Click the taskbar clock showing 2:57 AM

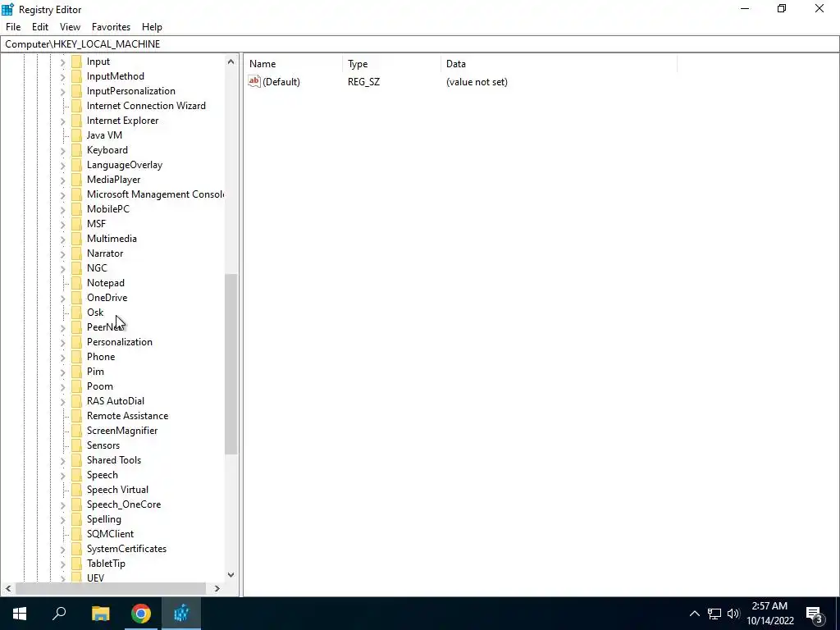(769, 614)
